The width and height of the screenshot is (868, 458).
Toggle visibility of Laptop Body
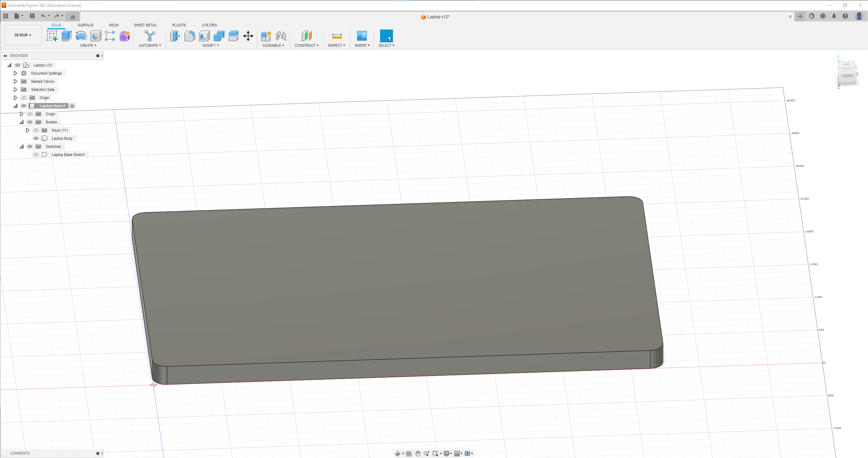point(35,138)
